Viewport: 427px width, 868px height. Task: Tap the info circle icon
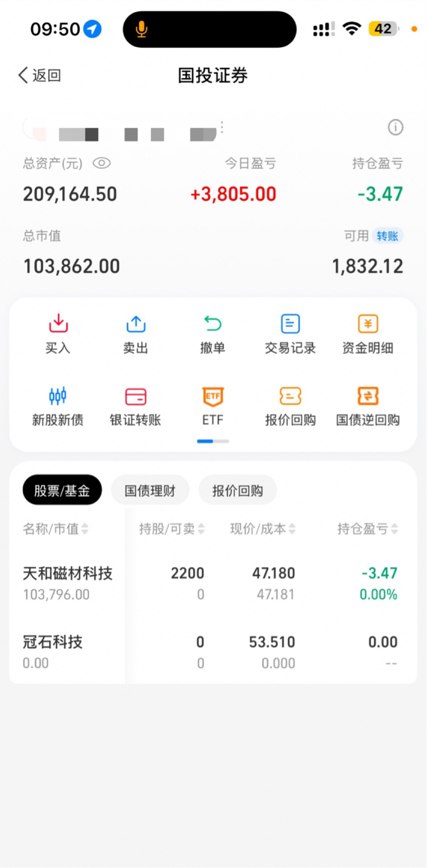(x=395, y=128)
